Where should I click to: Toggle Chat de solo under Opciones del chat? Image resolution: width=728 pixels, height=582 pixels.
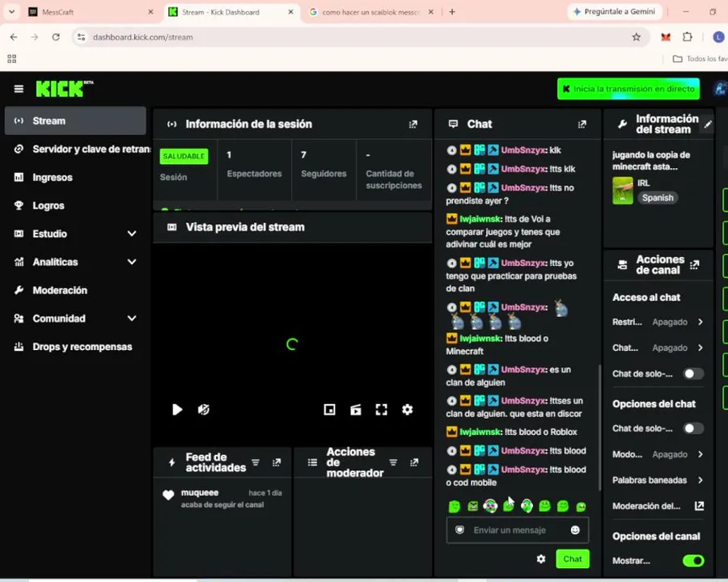pyautogui.click(x=693, y=428)
